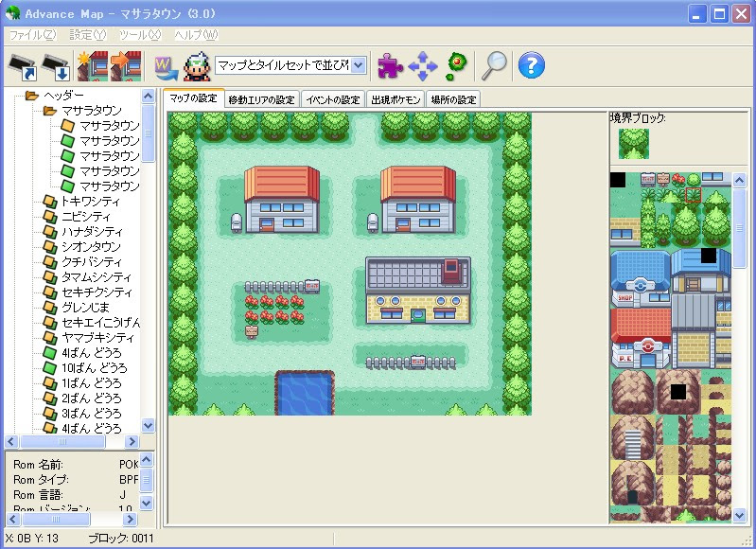Click map tree scroll left arrow
756x549 pixels.
pos(12,441)
